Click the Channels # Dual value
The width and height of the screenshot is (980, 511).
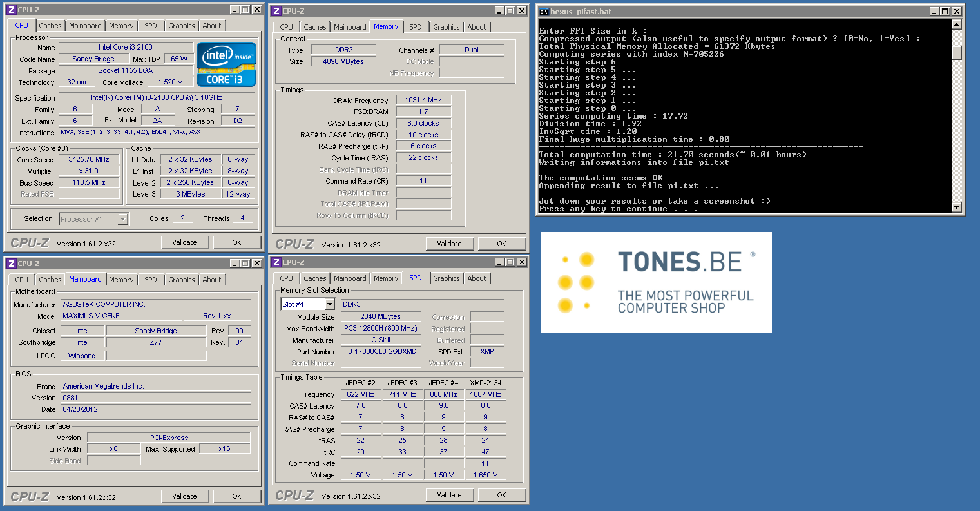pos(472,50)
